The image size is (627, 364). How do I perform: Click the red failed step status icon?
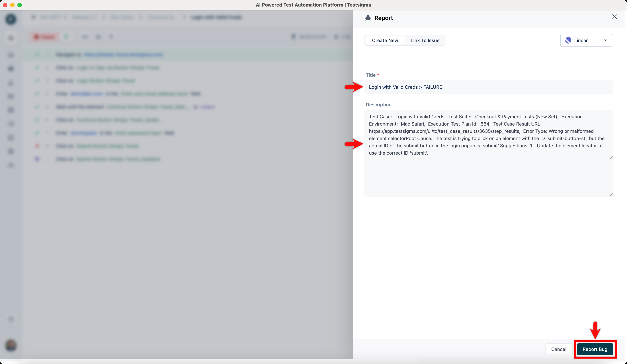(37, 146)
